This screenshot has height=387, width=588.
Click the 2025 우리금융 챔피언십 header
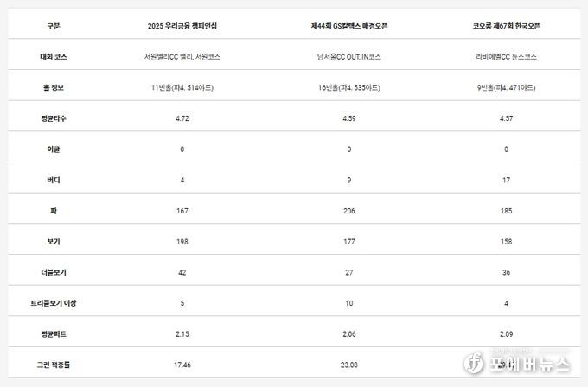coord(182,26)
